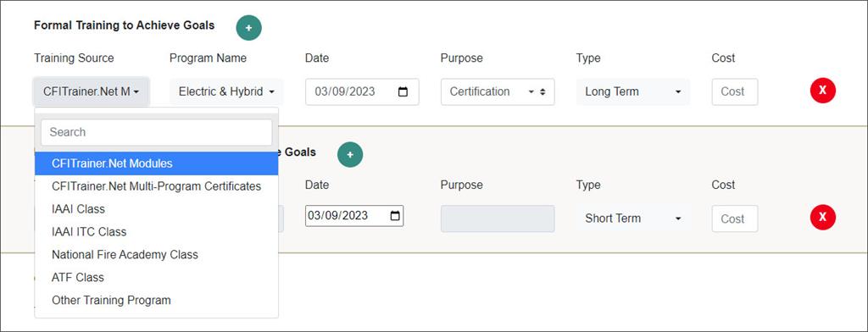Toggle the Purpose Certification stepper arrows
Screen dimensions: 868x332
pyautogui.click(x=542, y=91)
